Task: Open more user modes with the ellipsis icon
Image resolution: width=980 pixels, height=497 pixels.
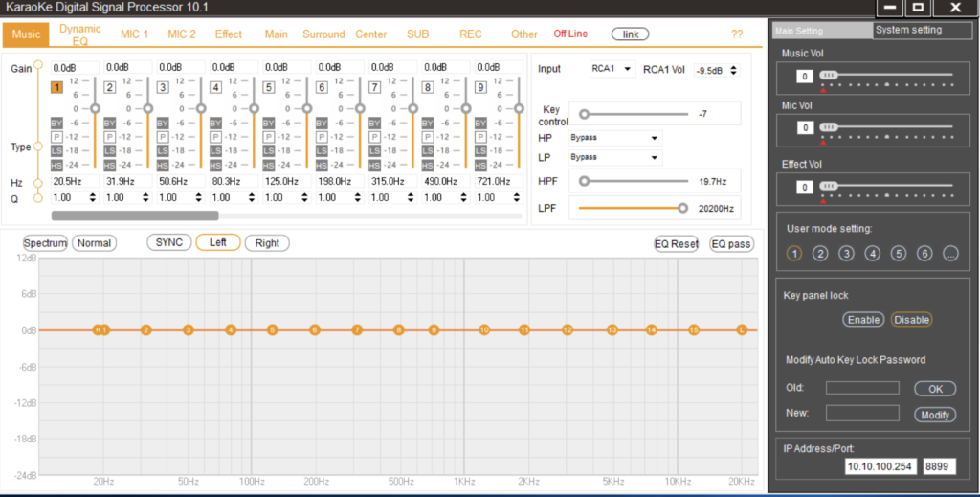Action: [x=949, y=254]
